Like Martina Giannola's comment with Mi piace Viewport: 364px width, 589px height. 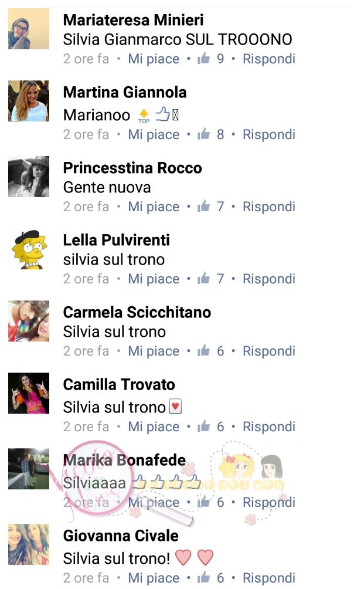click(154, 134)
